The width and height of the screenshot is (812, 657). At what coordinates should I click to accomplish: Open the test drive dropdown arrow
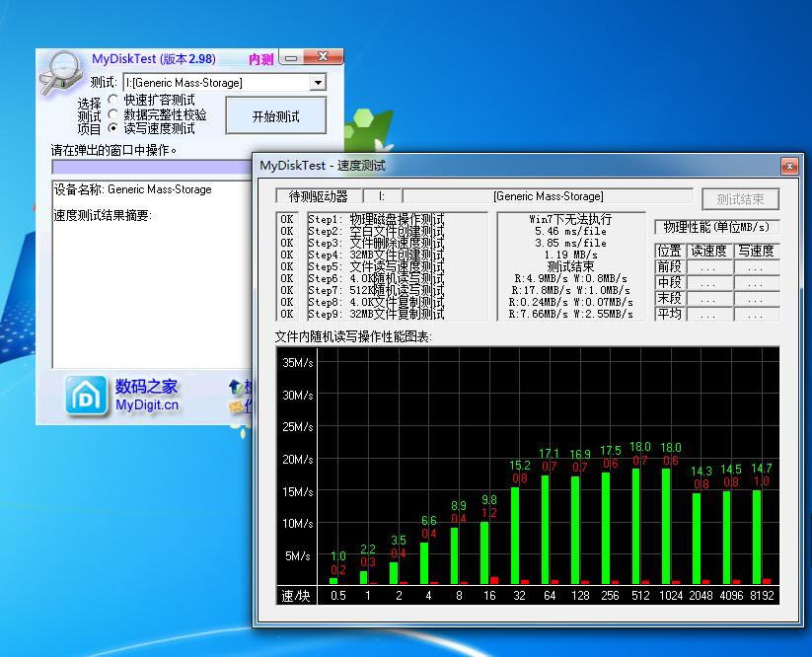pos(318,84)
